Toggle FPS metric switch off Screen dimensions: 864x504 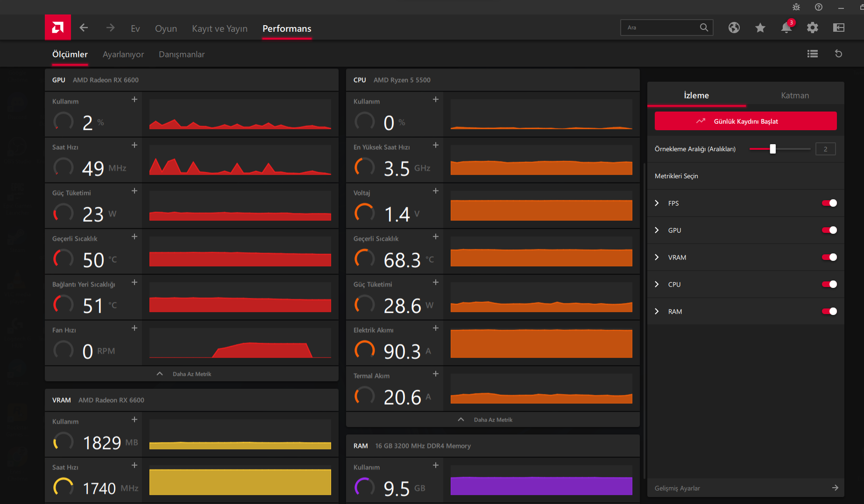pos(829,203)
